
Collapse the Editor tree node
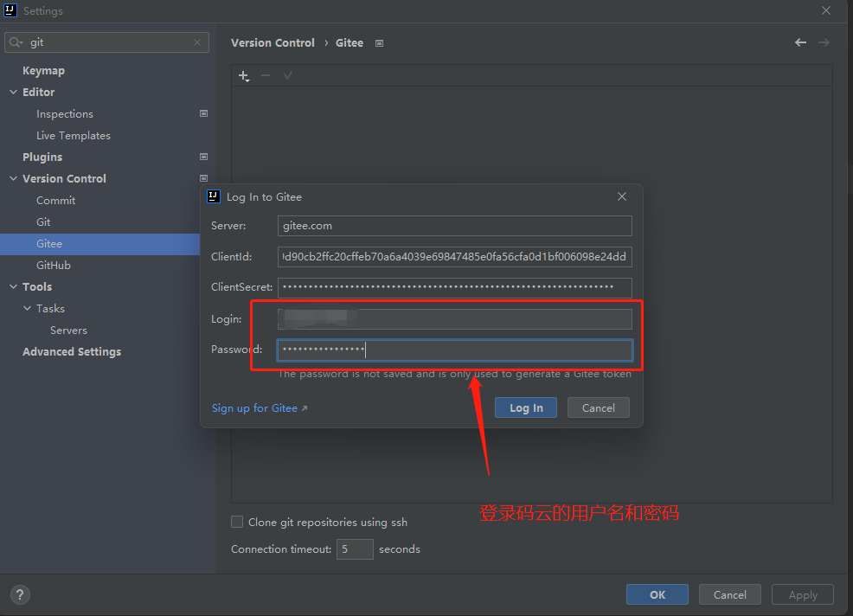[x=14, y=92]
